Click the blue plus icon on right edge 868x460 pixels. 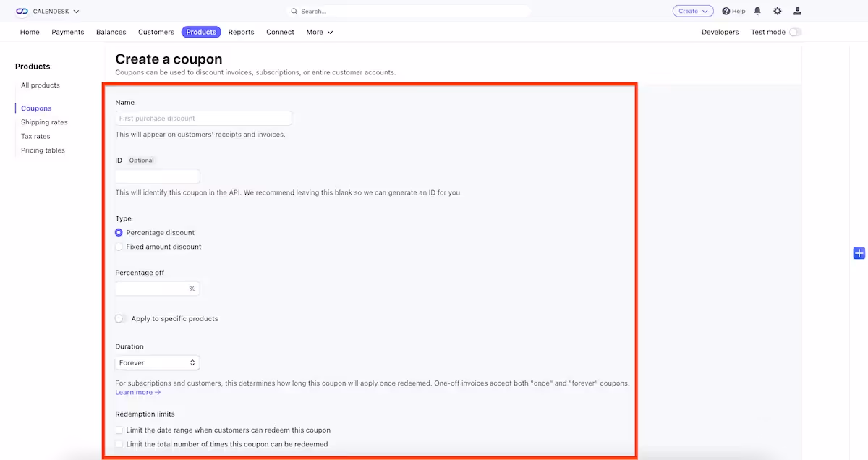[859, 252]
